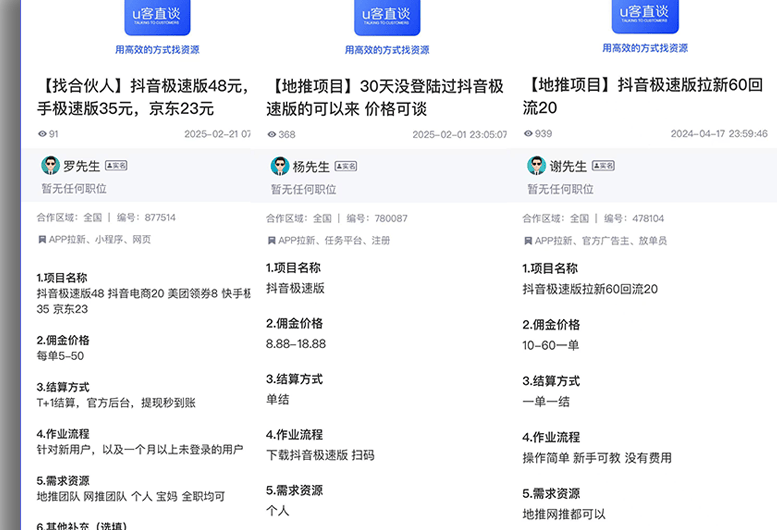Click 谢先生's avatar icon

tap(536, 166)
